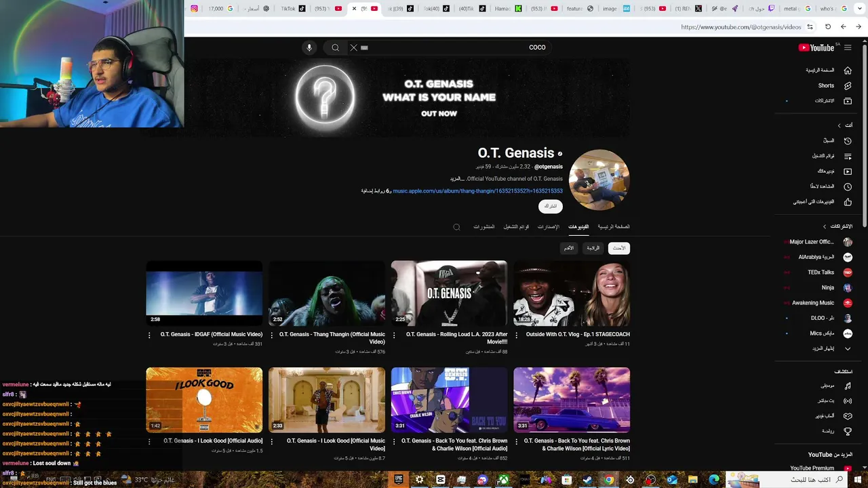Clear the search box with X icon
This screenshot has width=868, height=488.
353,47
